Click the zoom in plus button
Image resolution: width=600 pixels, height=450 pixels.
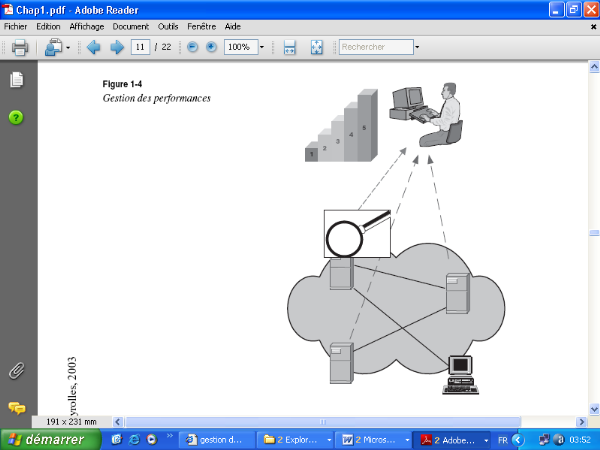pyautogui.click(x=211, y=47)
